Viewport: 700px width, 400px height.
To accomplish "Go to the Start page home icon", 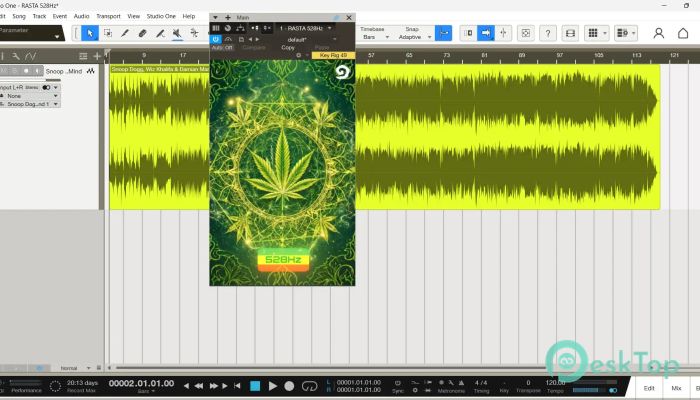I will pyautogui.click(x=683, y=33).
